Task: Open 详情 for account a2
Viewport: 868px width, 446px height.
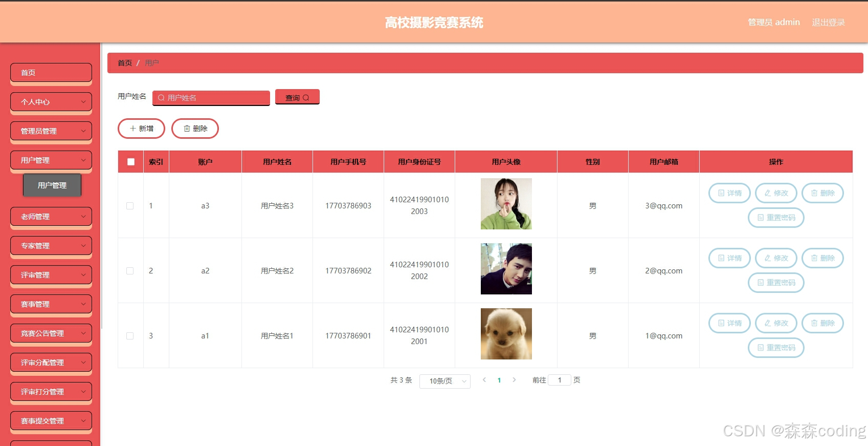Action: click(x=729, y=258)
